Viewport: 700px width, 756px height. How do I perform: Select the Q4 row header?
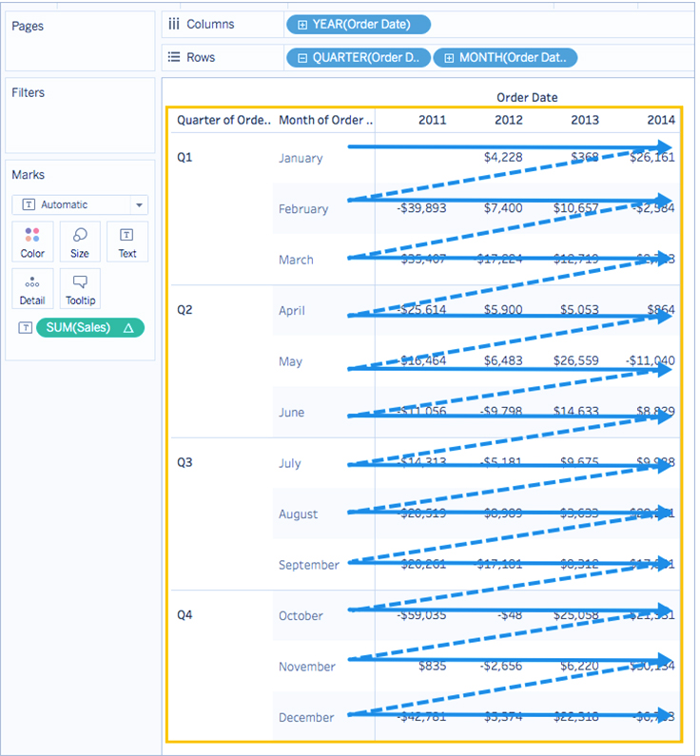[x=185, y=614]
